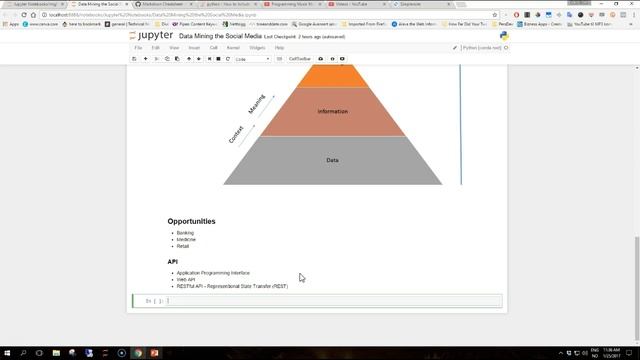640x360 pixels.
Task: Cut the selected cell with scissors icon
Action: (156, 59)
